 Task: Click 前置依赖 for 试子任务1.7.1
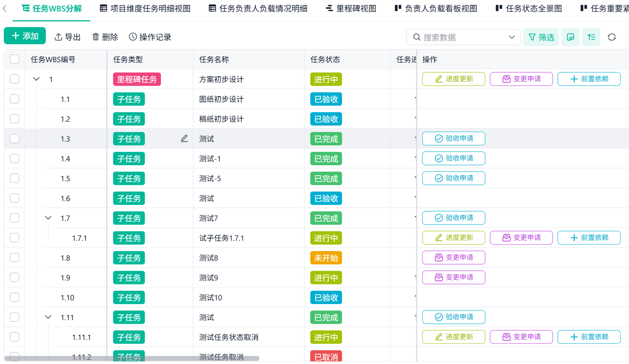589,238
